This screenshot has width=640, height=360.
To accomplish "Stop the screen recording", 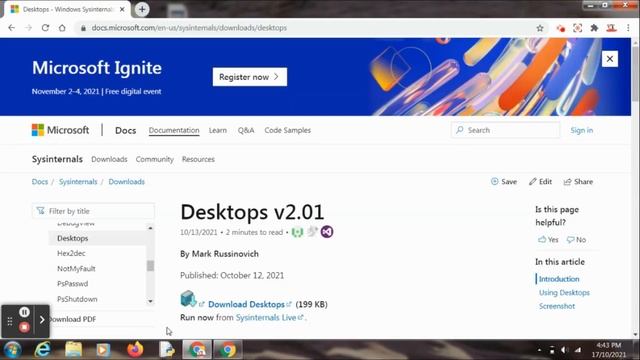I will (x=24, y=327).
